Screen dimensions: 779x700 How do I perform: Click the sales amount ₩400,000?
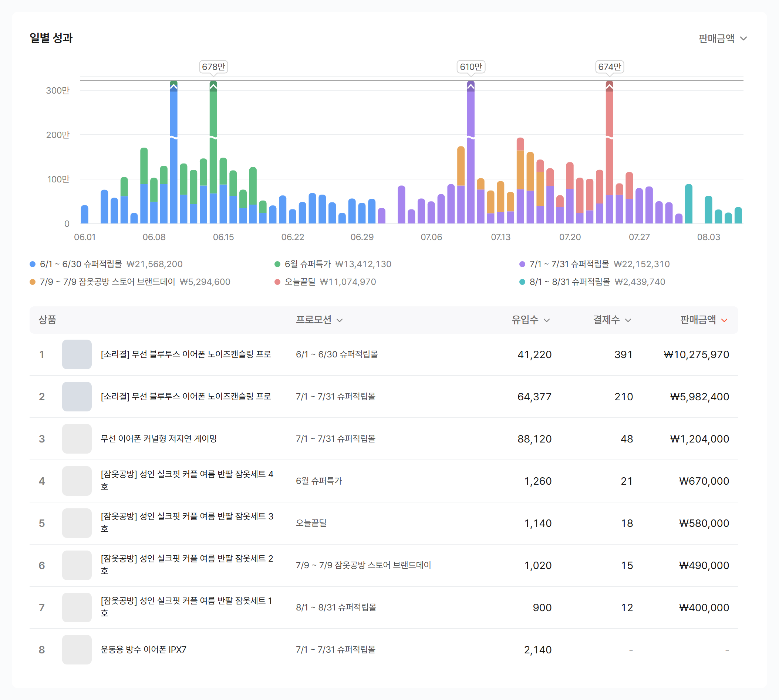tap(704, 607)
